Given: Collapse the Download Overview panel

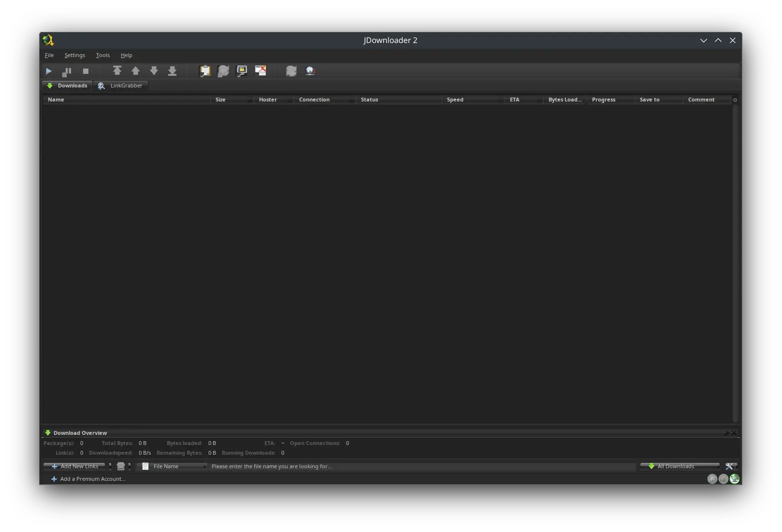Looking at the screenshot, I should (734, 433).
